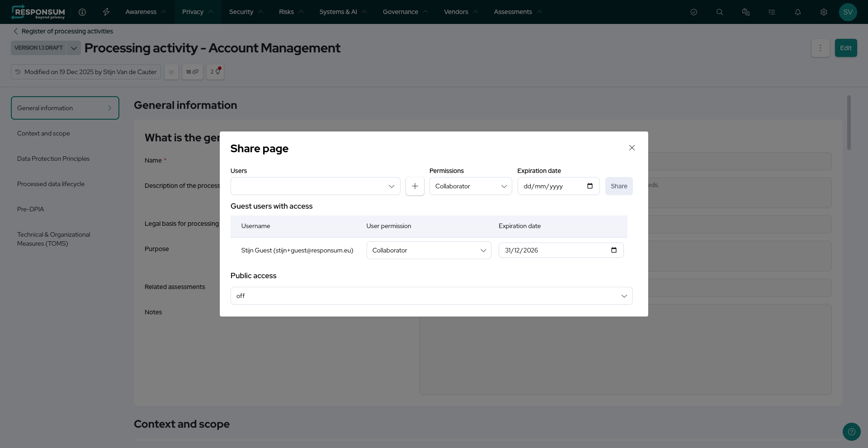The image size is (868, 448).
Task: Open the task checklist icon in top bar
Action: (772, 12)
